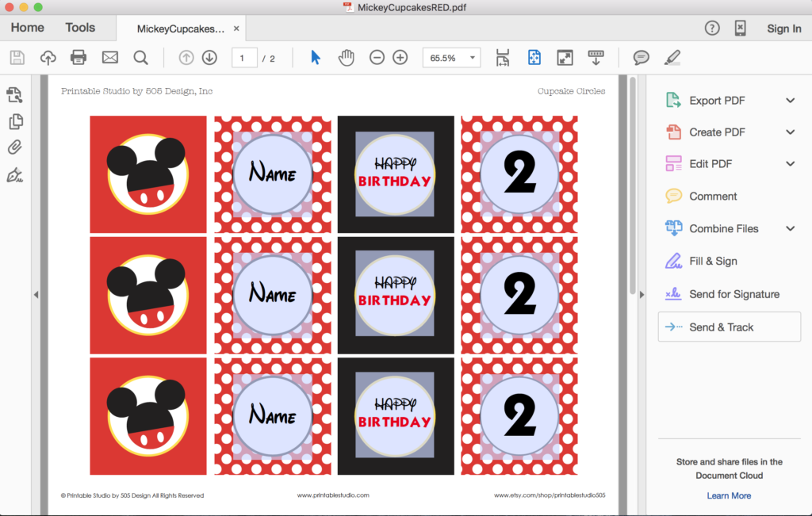
Task: Click the document vertical scrollbar
Action: (632, 186)
